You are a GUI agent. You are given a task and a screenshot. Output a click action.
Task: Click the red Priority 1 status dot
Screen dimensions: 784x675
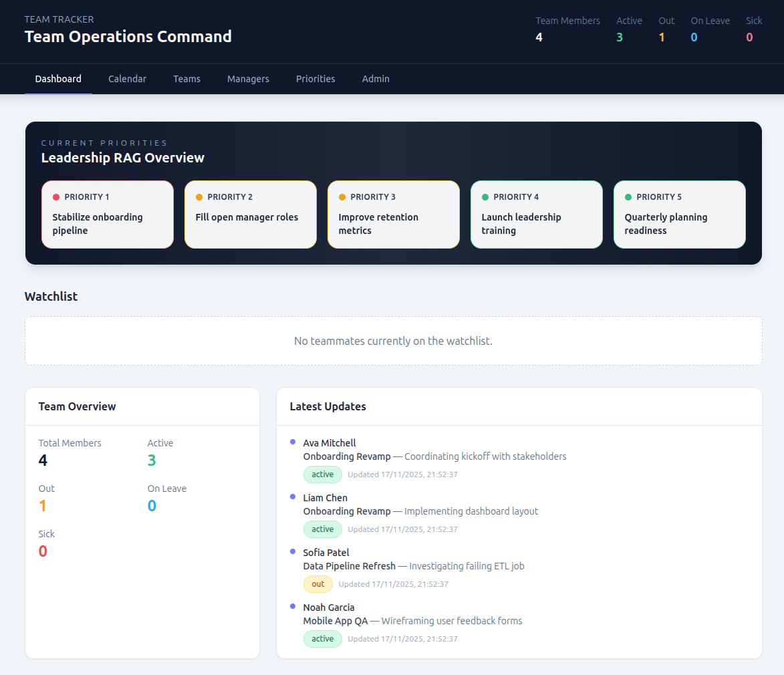(x=56, y=197)
